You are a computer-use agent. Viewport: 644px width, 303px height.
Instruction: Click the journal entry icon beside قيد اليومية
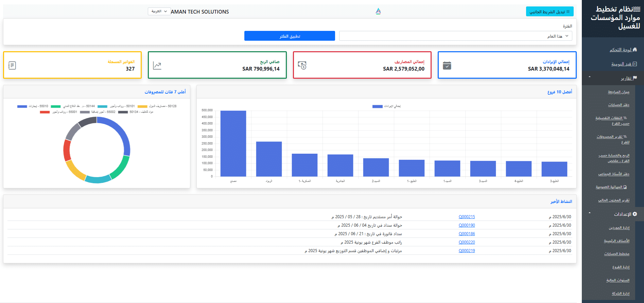(x=634, y=64)
